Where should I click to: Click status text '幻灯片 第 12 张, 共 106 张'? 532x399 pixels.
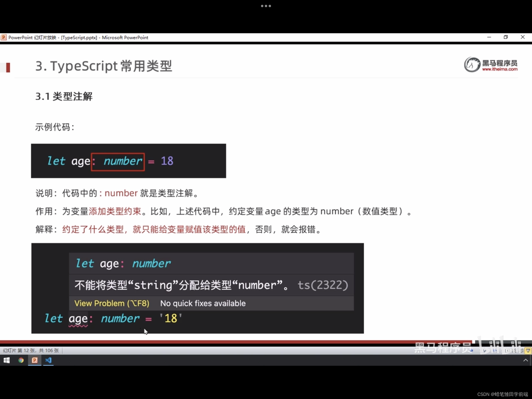tap(31, 350)
